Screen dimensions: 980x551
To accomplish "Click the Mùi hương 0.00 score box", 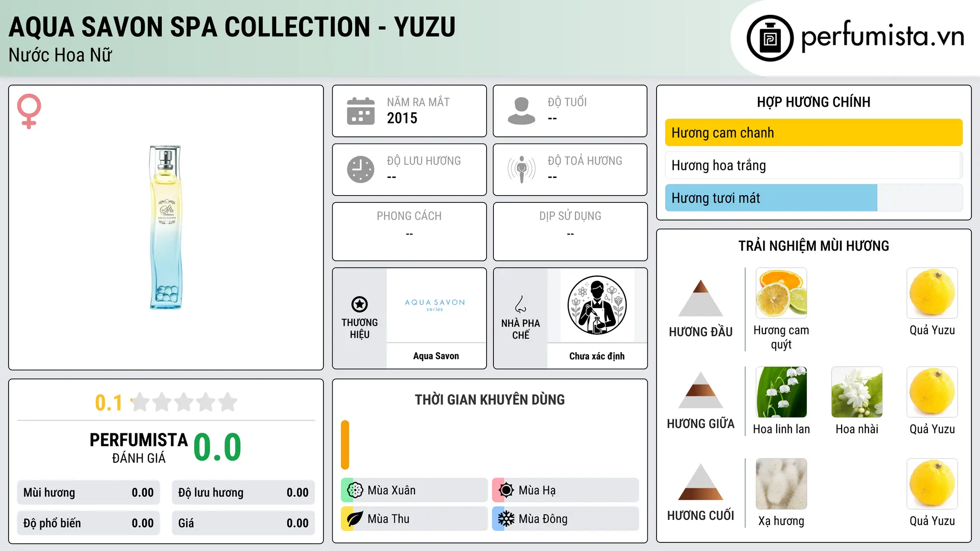I will [x=89, y=493].
